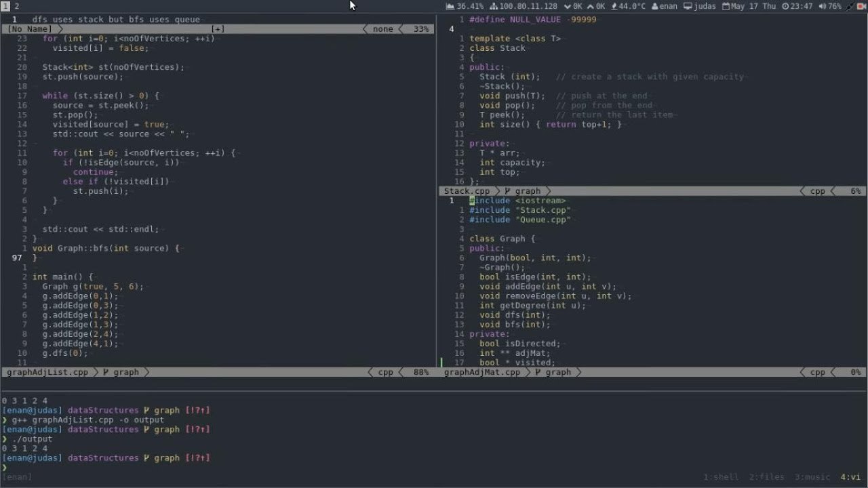868x488 pixels.
Task: Click the [enan] tmux session label
Action: (17, 477)
